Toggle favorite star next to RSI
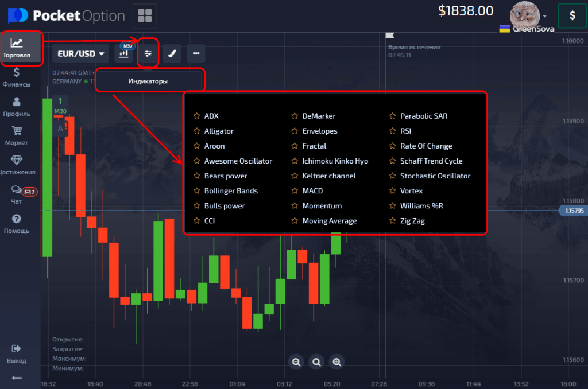 point(393,131)
